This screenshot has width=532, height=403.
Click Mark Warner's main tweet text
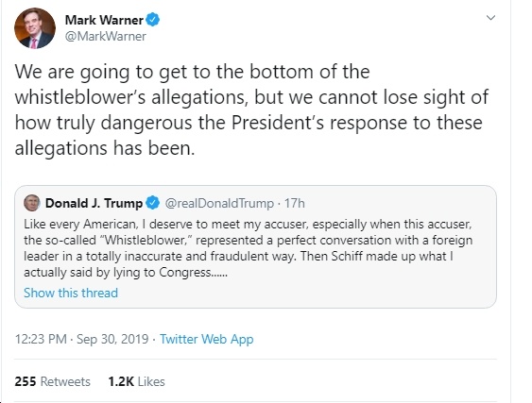tap(251, 110)
